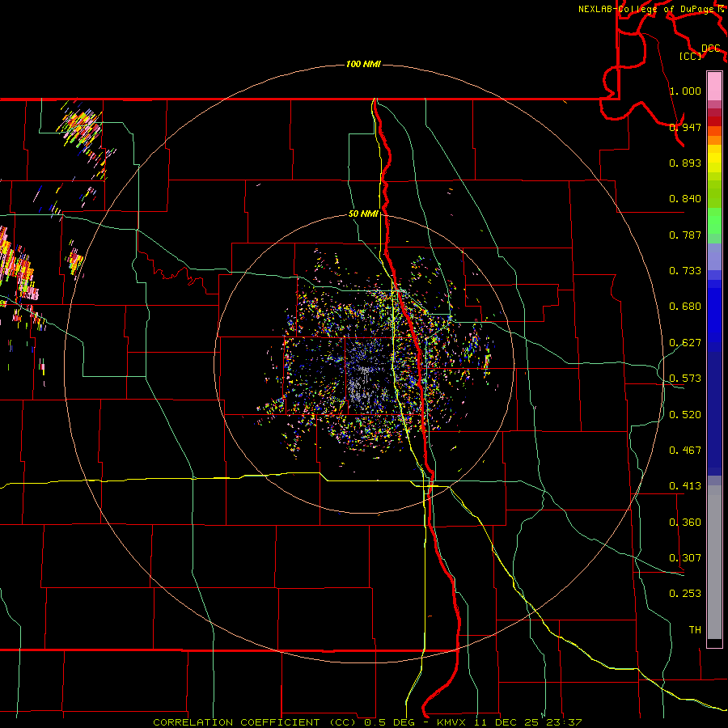The width and height of the screenshot is (728, 728).
Task: Select the 0.947 scale value
Action: coord(685,127)
